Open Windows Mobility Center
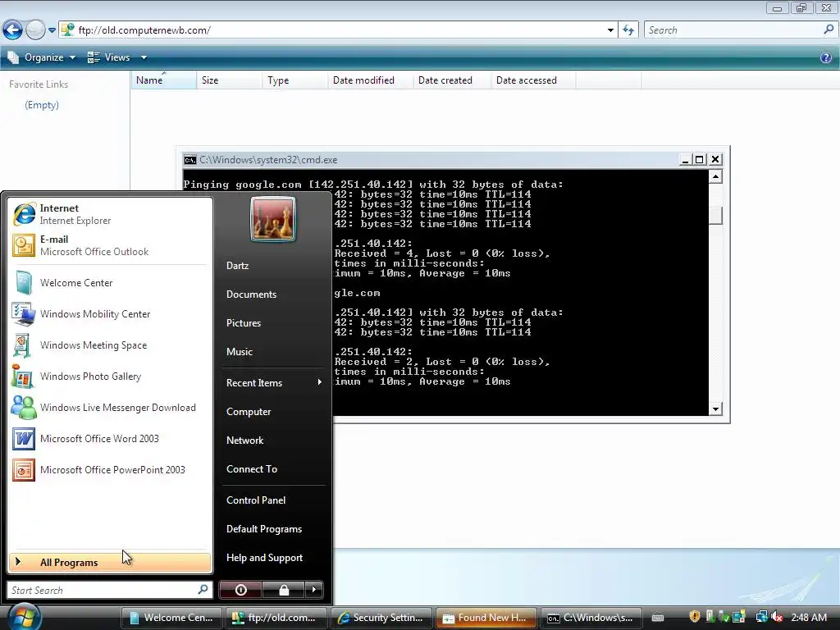Screen dimensions: 840x630 coord(110,314)
